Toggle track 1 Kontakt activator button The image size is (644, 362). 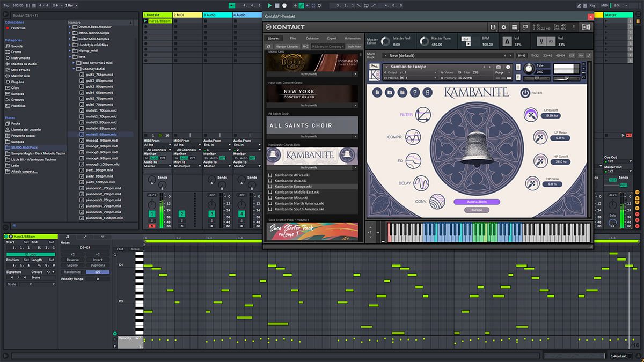point(152,214)
